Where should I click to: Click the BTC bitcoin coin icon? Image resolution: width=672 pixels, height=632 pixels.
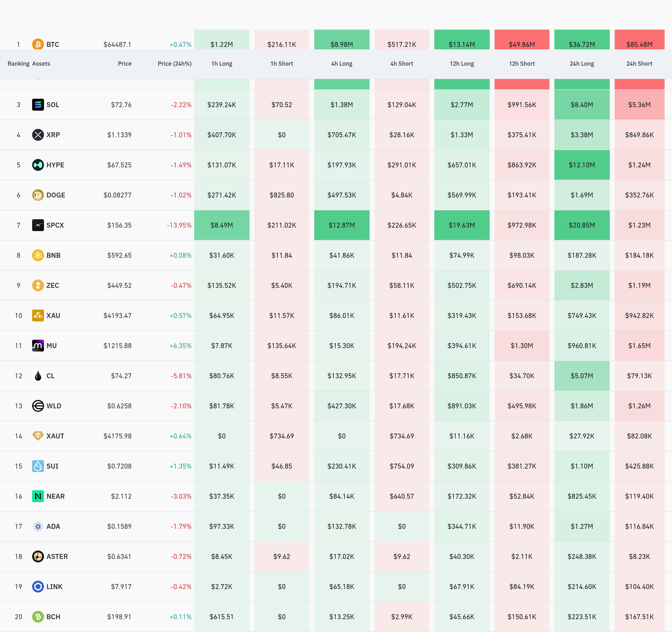[38, 44]
